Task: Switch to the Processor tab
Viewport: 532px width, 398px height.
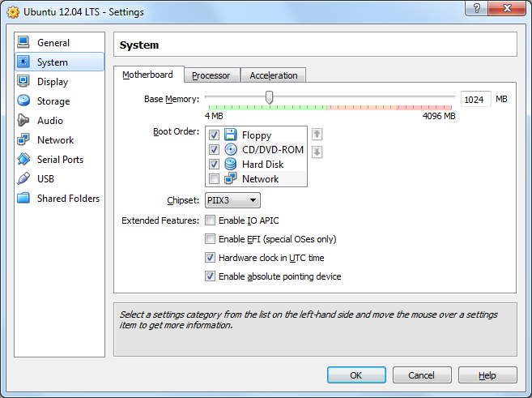Action: click(211, 75)
